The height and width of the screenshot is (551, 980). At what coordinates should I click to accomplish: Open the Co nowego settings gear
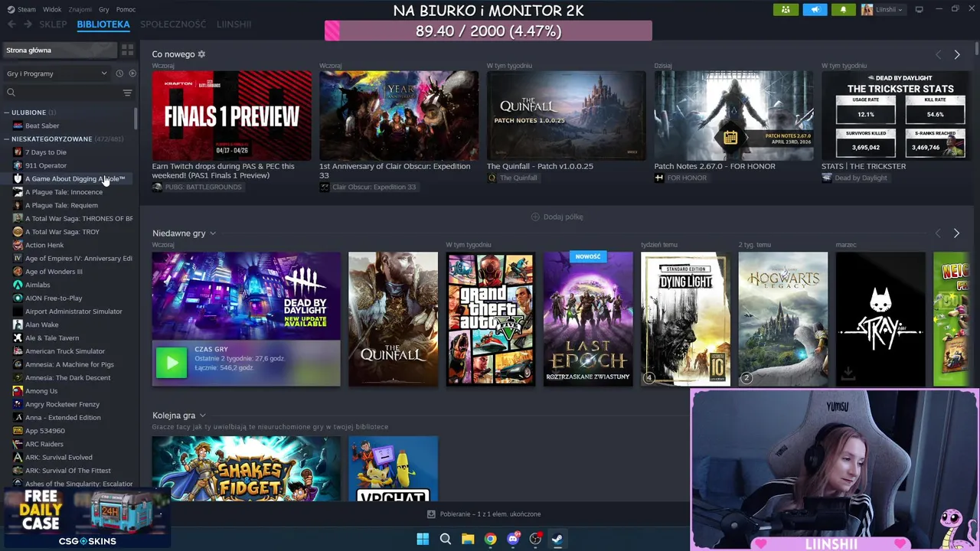[201, 54]
